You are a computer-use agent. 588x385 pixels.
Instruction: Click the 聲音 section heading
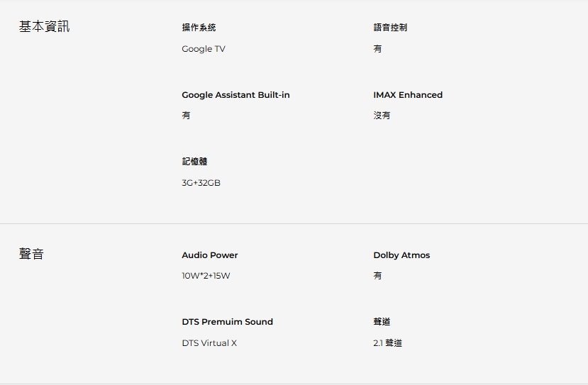[x=31, y=254]
